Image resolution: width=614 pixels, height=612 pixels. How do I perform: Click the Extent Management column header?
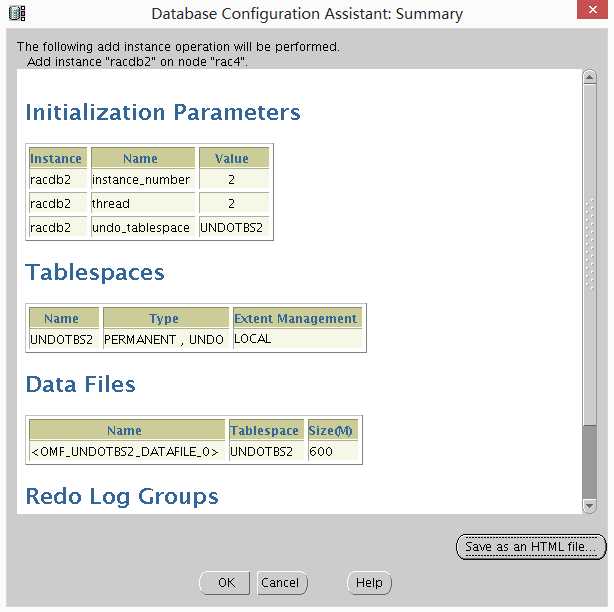[295, 318]
